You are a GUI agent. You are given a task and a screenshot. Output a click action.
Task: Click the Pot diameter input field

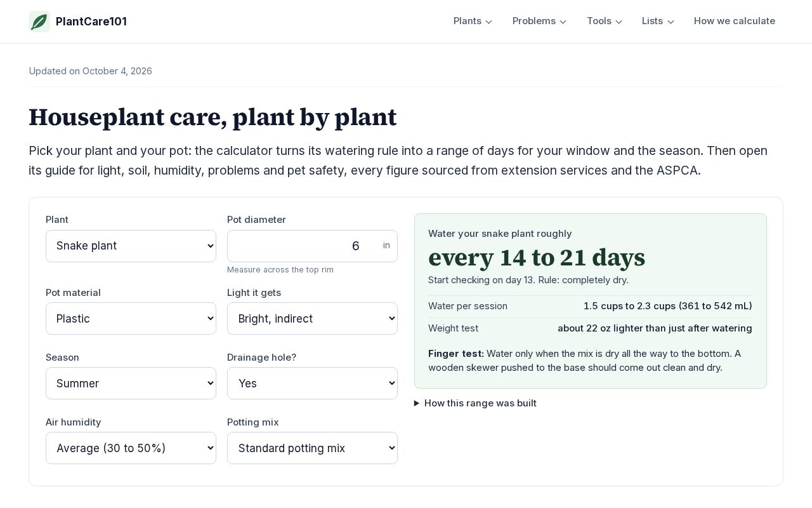(312, 246)
